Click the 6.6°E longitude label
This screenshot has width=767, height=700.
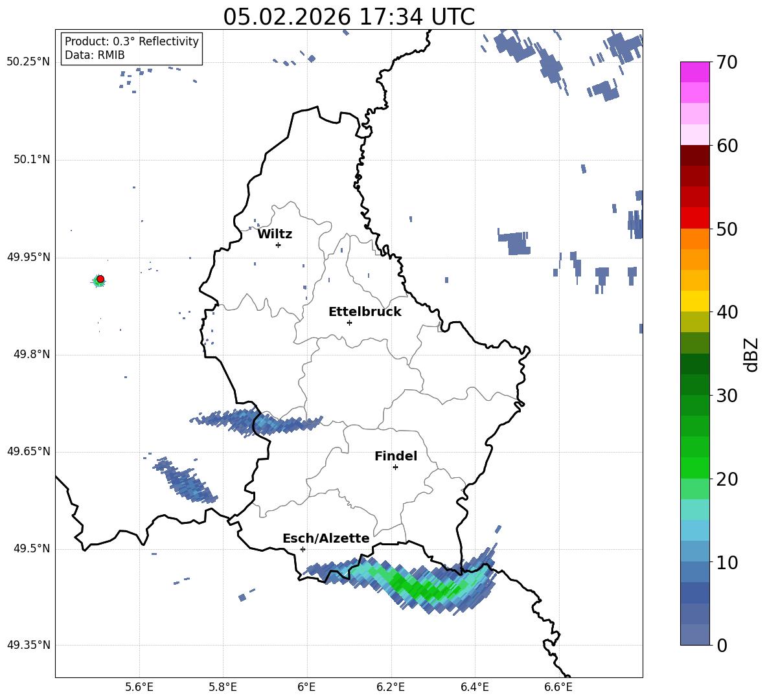[558, 687]
